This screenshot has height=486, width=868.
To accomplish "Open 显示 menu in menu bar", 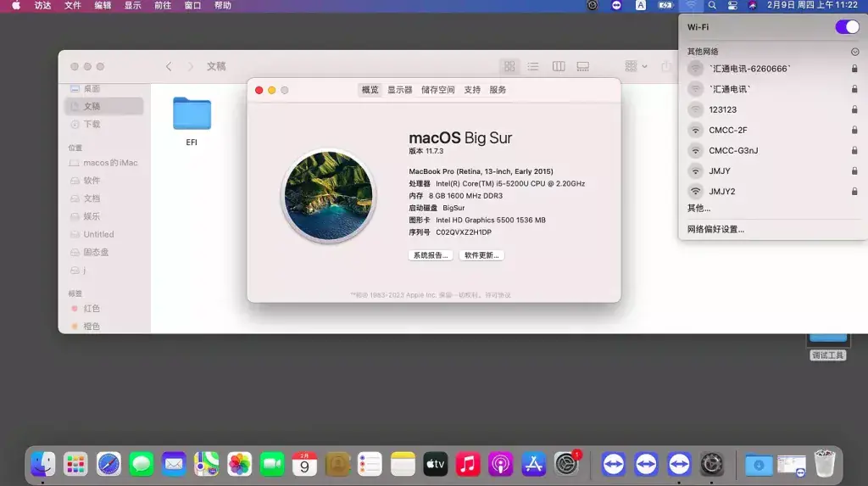I will 132,6.
